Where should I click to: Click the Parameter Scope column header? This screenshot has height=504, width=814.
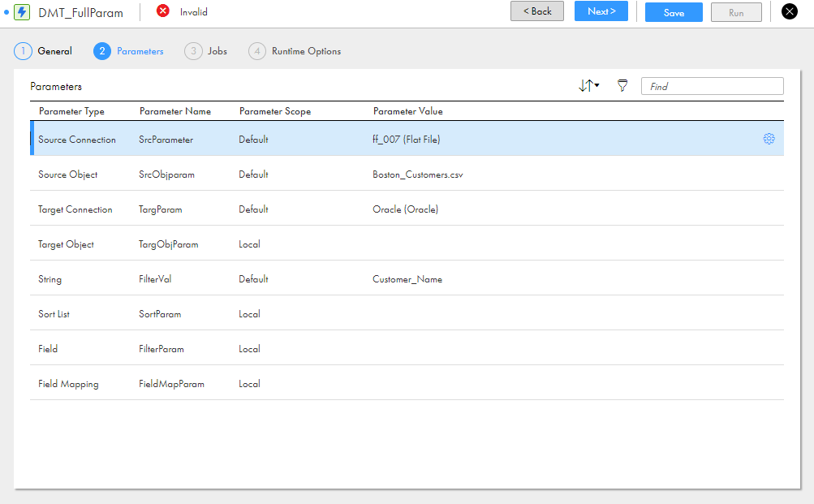click(275, 111)
